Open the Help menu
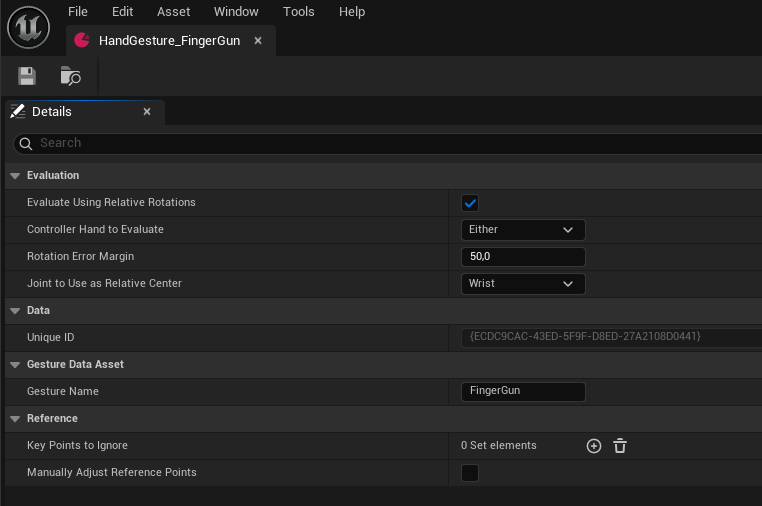The image size is (762, 506). [352, 12]
